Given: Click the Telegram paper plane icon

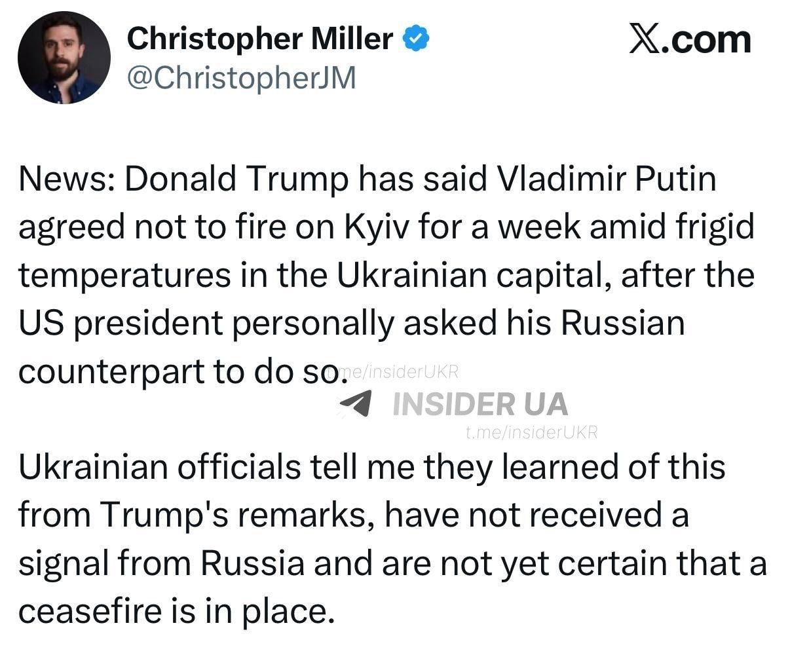Looking at the screenshot, I should click(356, 403).
